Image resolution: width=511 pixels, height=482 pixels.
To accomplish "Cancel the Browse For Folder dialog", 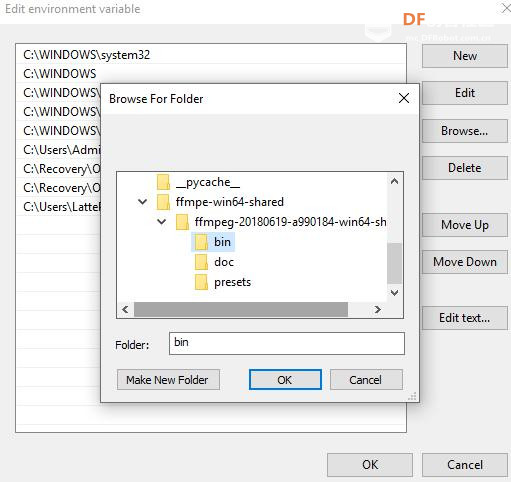I will (366, 380).
